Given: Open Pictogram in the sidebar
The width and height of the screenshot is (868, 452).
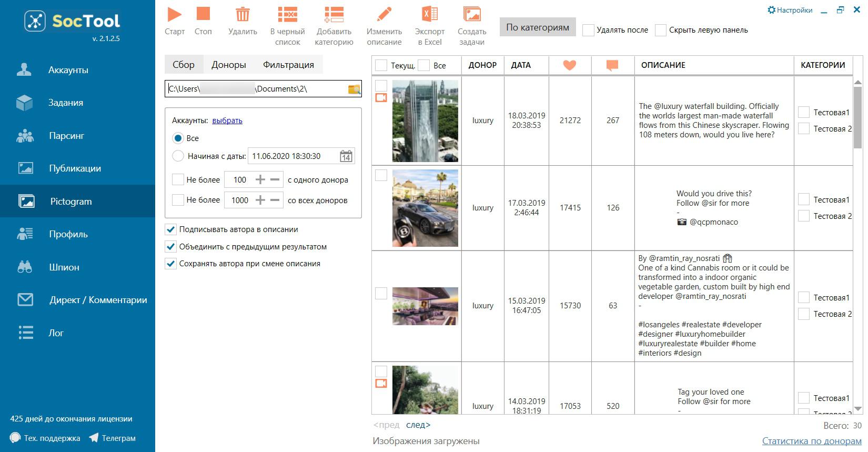Looking at the screenshot, I should (x=77, y=201).
